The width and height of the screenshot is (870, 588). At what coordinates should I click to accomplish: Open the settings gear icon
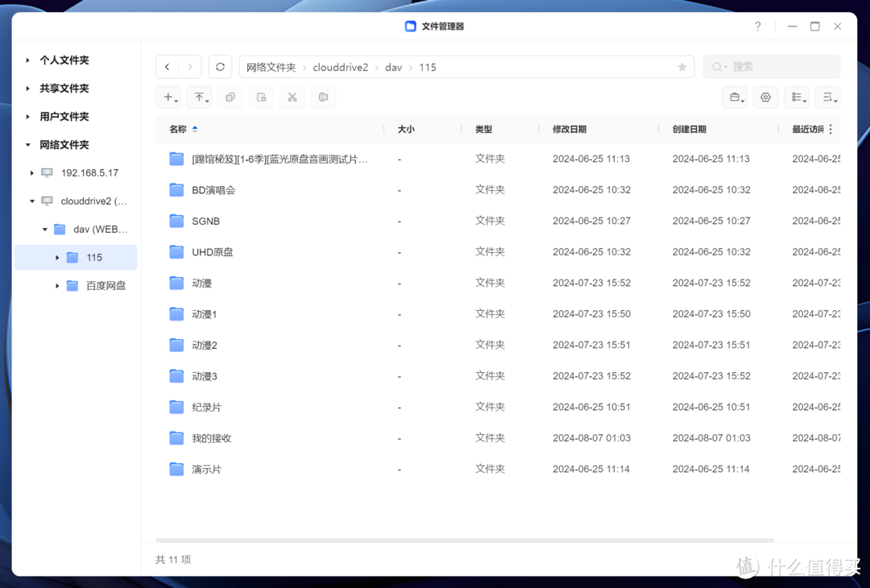coord(765,97)
